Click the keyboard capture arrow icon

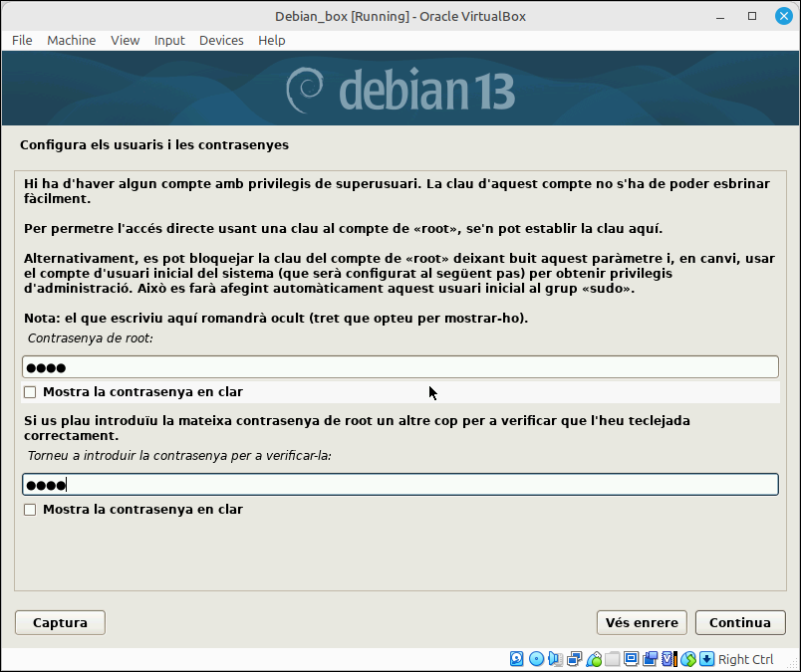click(707, 659)
